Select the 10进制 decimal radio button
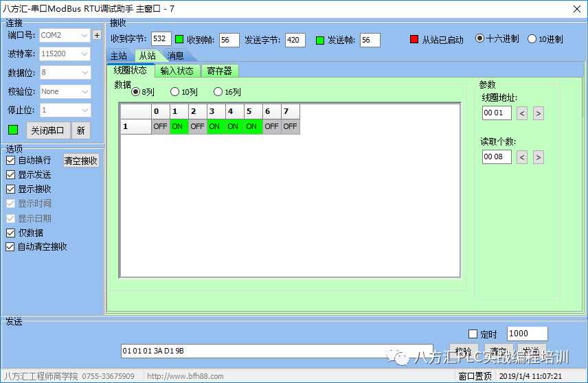The height and width of the screenshot is (383, 588). pyautogui.click(x=532, y=39)
